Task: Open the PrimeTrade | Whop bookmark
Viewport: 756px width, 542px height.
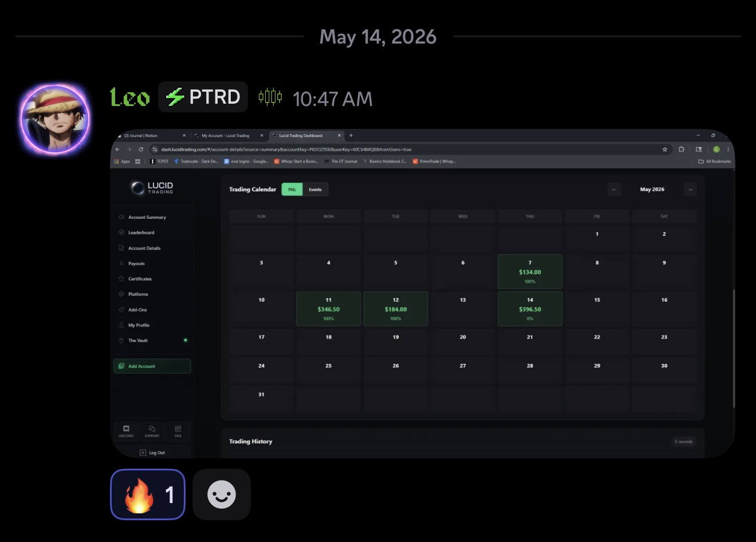Action: pyautogui.click(x=434, y=162)
